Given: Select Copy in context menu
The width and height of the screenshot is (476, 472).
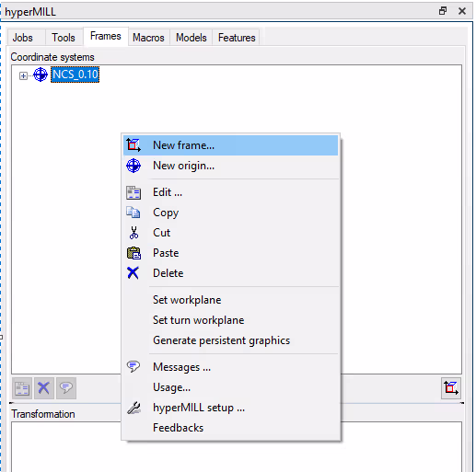Looking at the screenshot, I should [230, 213].
